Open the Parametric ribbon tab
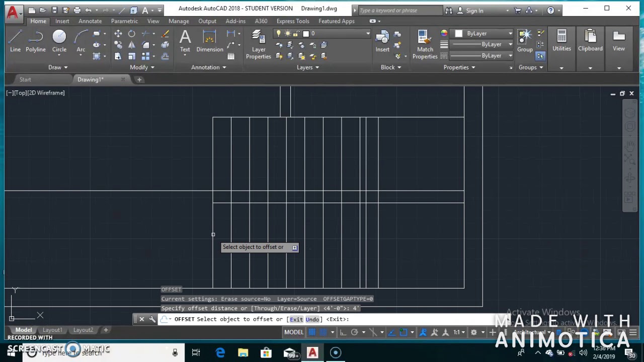The width and height of the screenshot is (644, 362). (x=124, y=21)
